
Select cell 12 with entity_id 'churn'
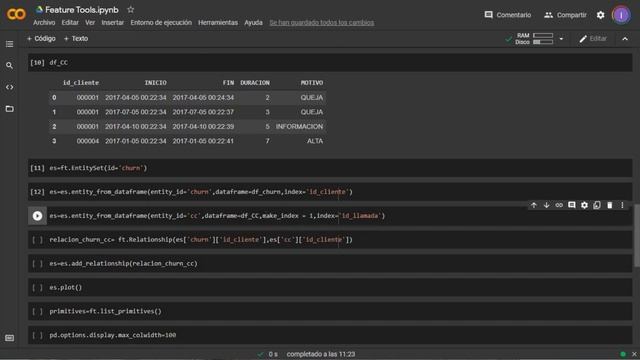tap(330, 192)
